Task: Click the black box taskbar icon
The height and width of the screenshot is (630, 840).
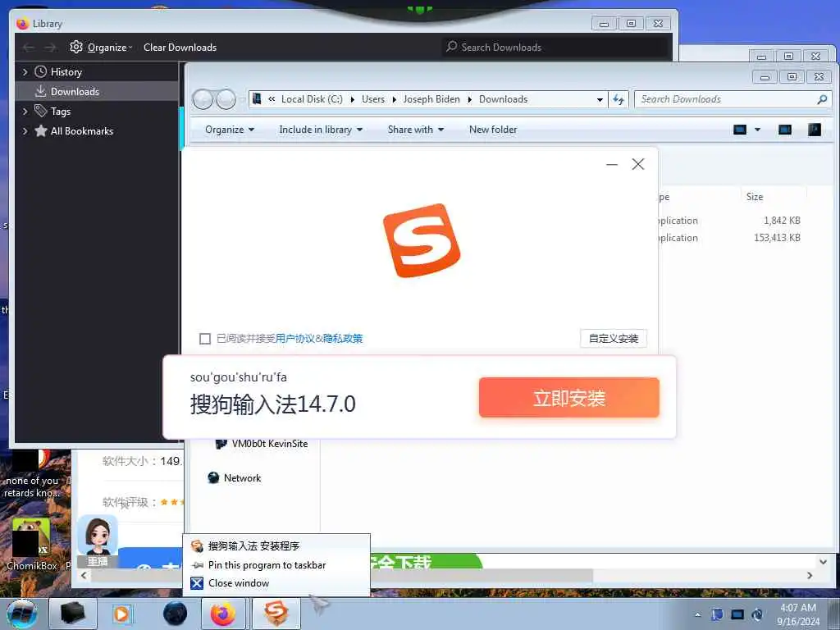Action: pos(73,614)
